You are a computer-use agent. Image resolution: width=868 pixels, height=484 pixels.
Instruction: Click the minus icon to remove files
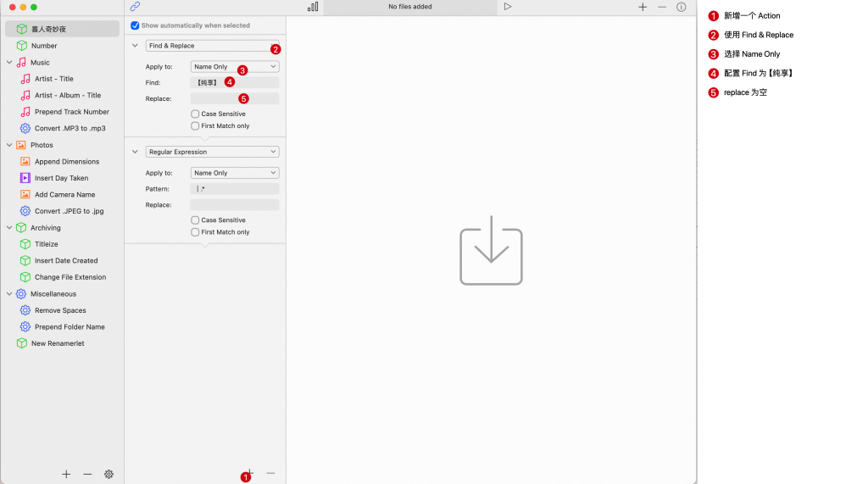662,7
